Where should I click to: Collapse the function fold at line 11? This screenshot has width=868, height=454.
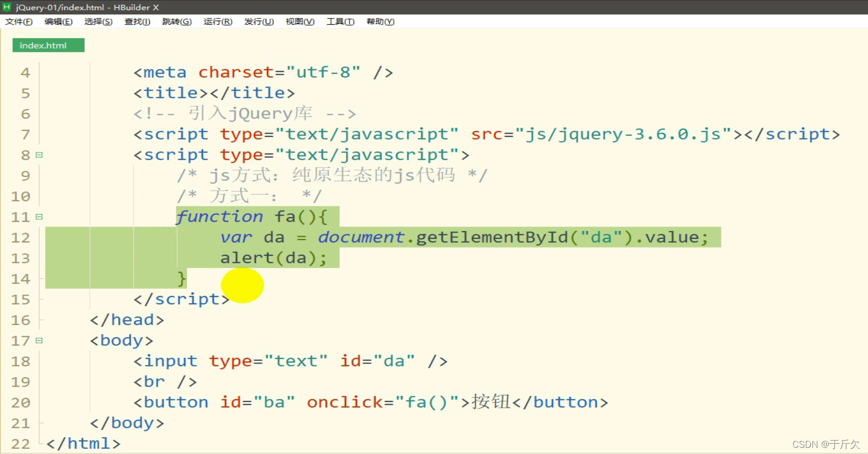(x=39, y=217)
